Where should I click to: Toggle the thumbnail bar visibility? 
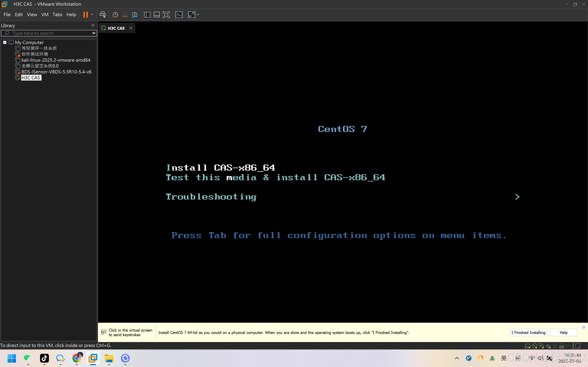pyautogui.click(x=157, y=14)
